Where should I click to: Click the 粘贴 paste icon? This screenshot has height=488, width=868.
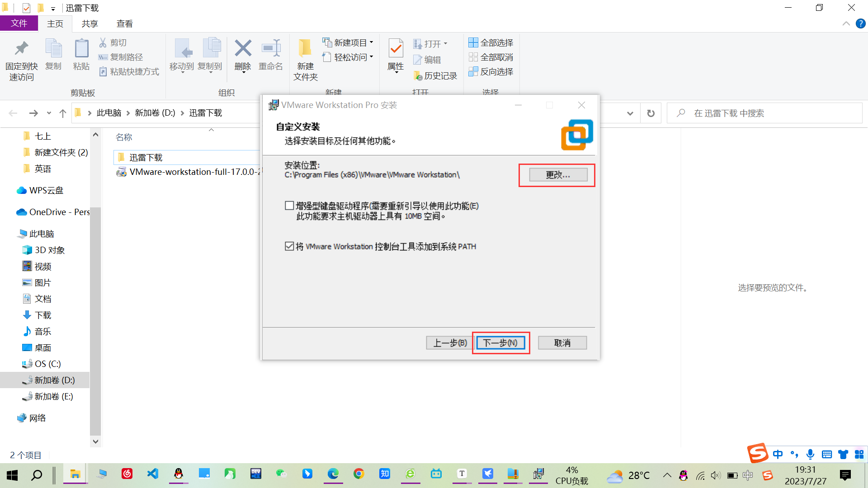pyautogui.click(x=81, y=48)
